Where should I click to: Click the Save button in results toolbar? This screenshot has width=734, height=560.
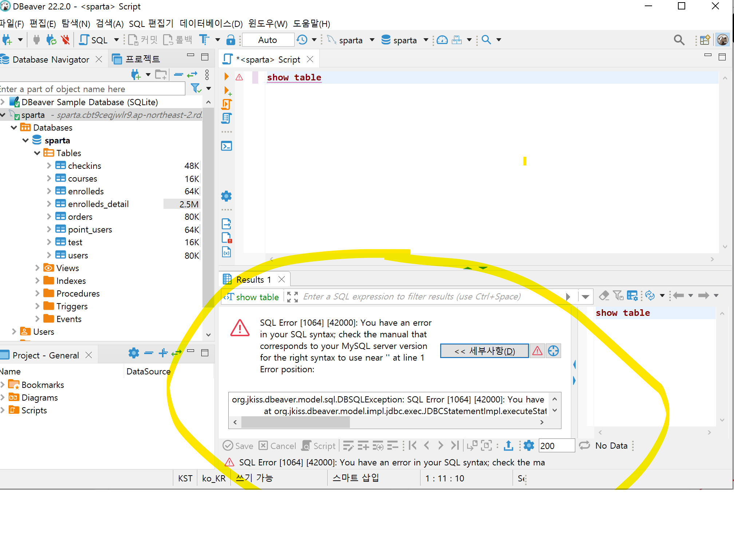click(238, 446)
